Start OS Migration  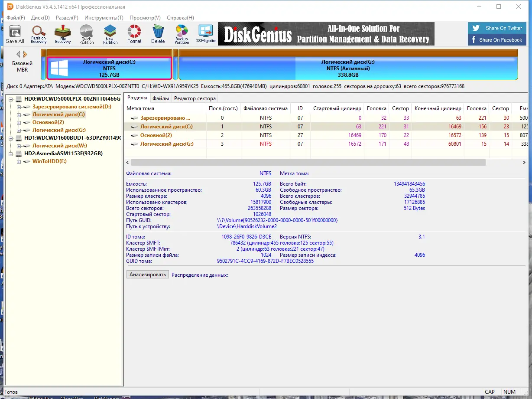206,34
